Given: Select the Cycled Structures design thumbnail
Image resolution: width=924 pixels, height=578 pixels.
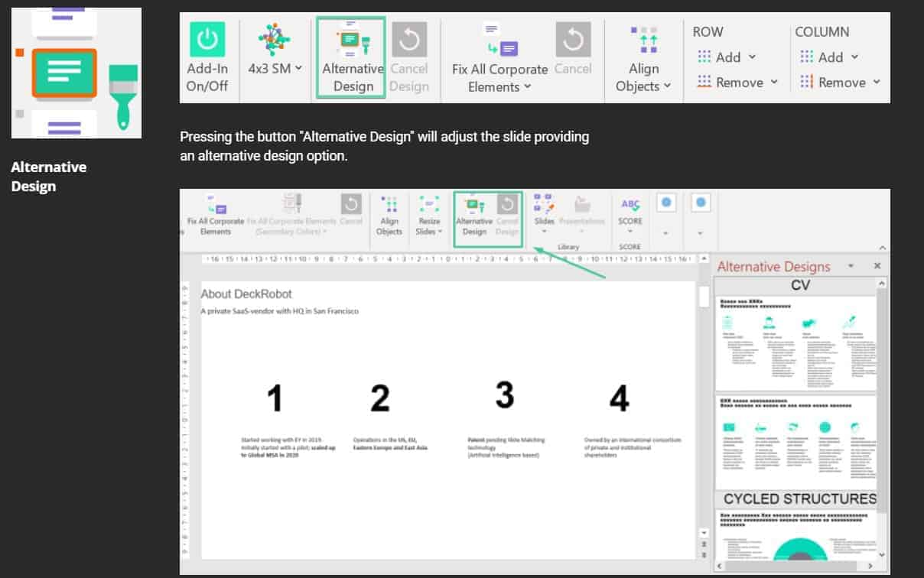Looking at the screenshot, I should (x=795, y=535).
